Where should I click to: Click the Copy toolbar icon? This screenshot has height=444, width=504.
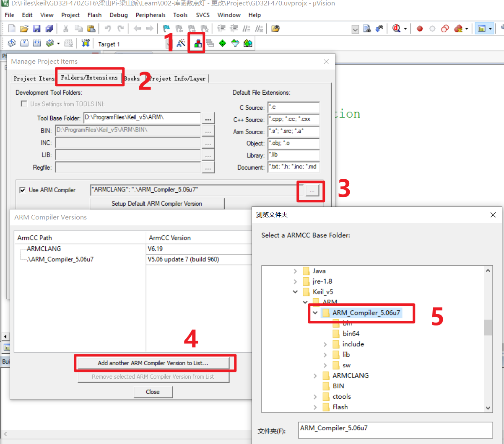[78, 28]
